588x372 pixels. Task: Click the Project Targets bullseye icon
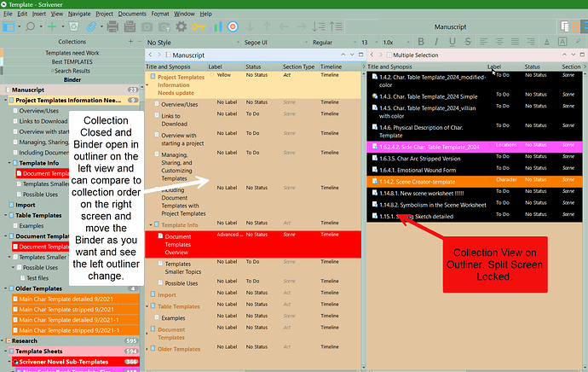(234, 27)
